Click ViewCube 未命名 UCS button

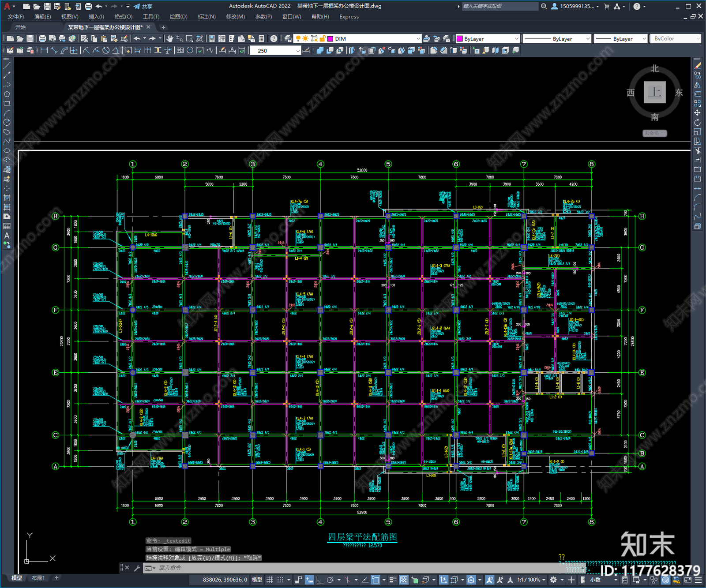coord(654,133)
